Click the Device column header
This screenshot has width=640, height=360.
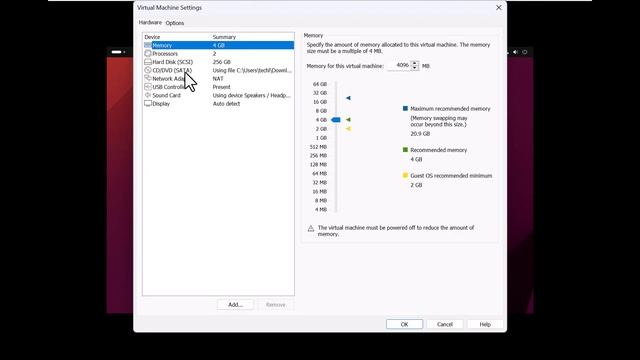pos(152,37)
